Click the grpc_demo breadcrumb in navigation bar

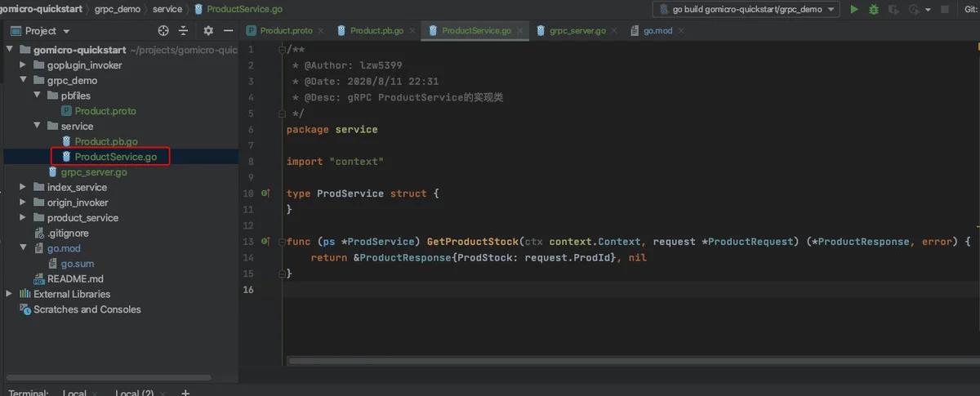tap(119, 9)
